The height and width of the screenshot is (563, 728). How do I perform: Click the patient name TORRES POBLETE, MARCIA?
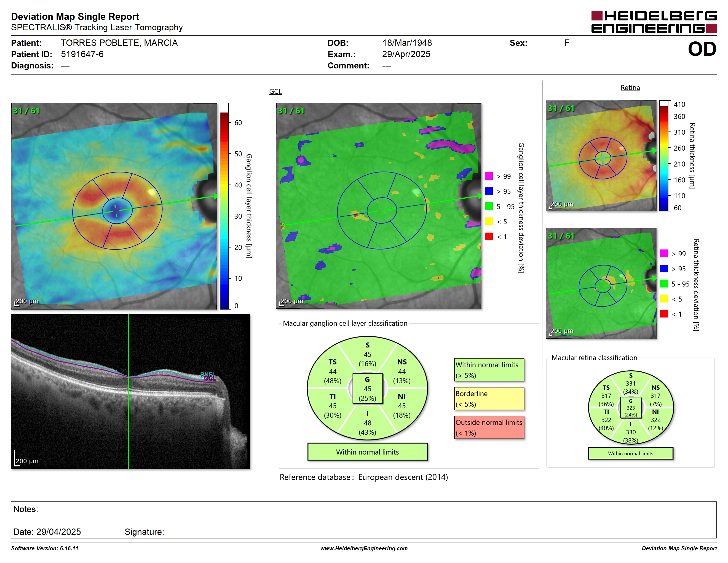119,43
